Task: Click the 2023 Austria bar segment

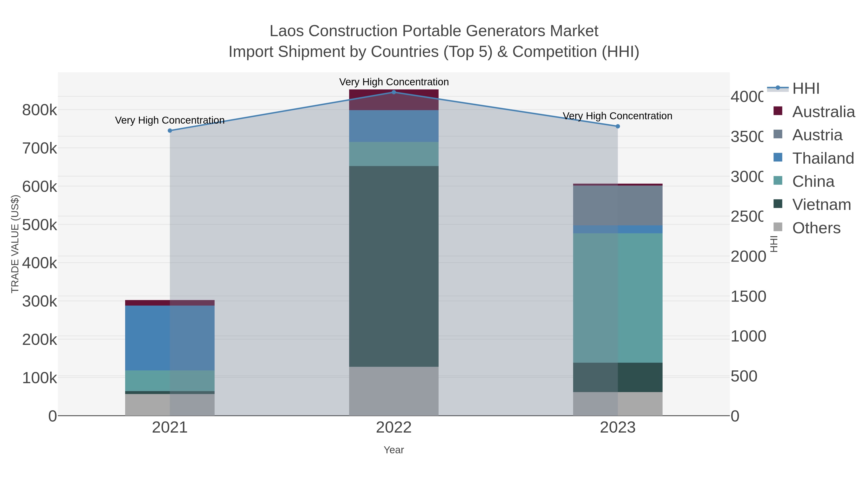Action: click(618, 205)
